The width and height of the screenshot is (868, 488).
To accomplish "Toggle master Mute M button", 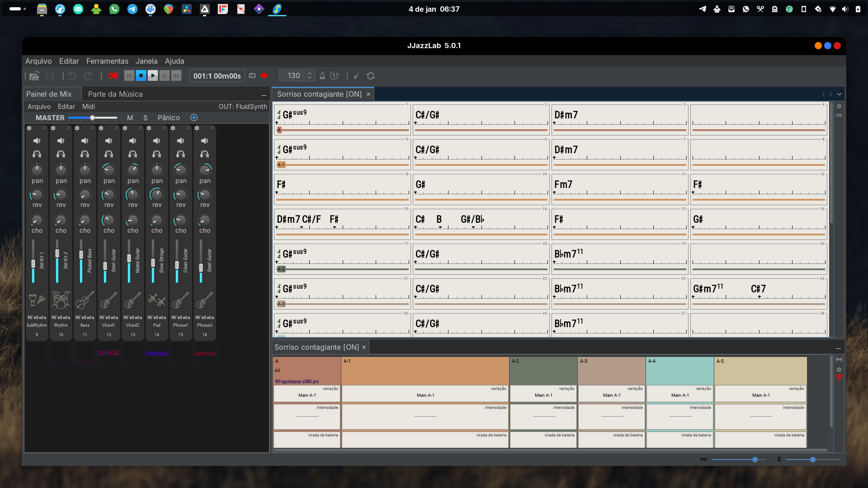I will coord(130,118).
